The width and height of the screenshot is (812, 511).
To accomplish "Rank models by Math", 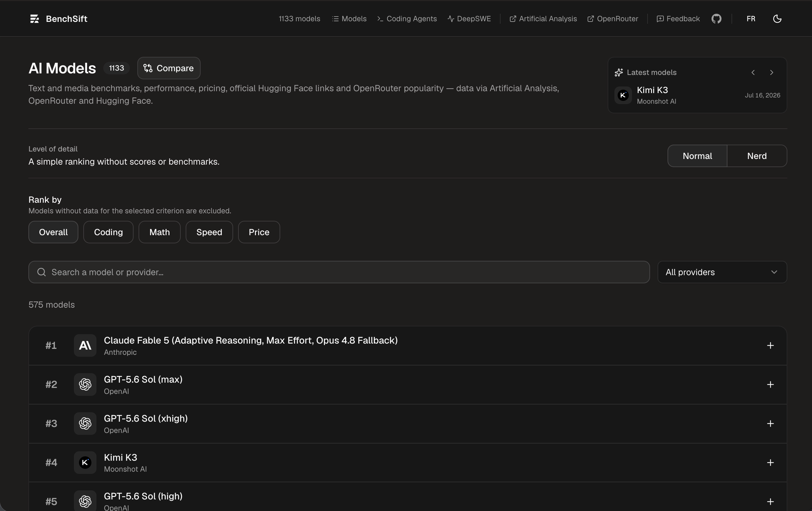I will tap(159, 232).
